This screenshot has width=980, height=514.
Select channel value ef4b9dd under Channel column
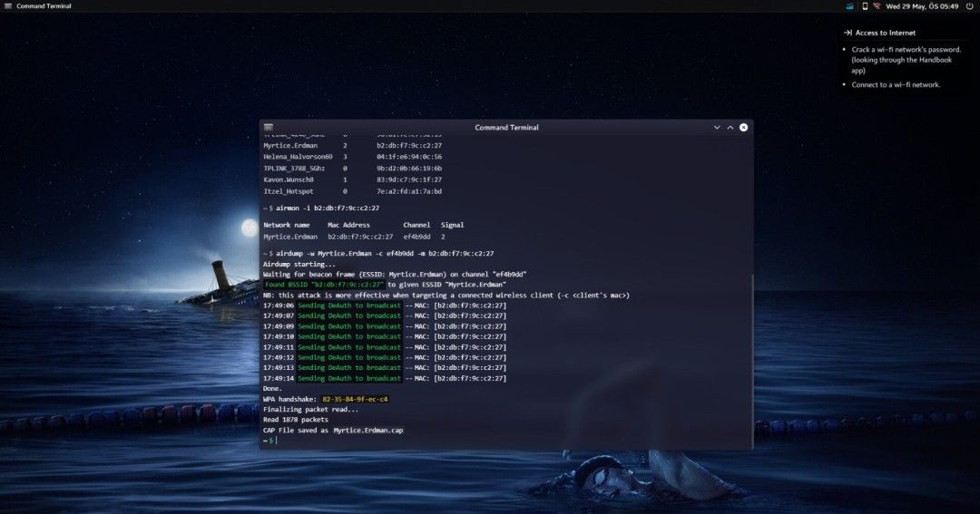(416, 238)
